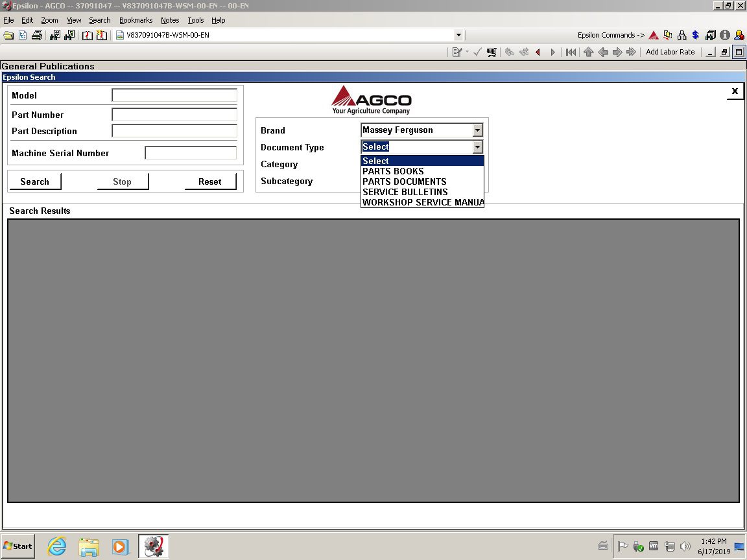
Task: Choose PARTS BOOKS from Document Type list
Action: 422,171
